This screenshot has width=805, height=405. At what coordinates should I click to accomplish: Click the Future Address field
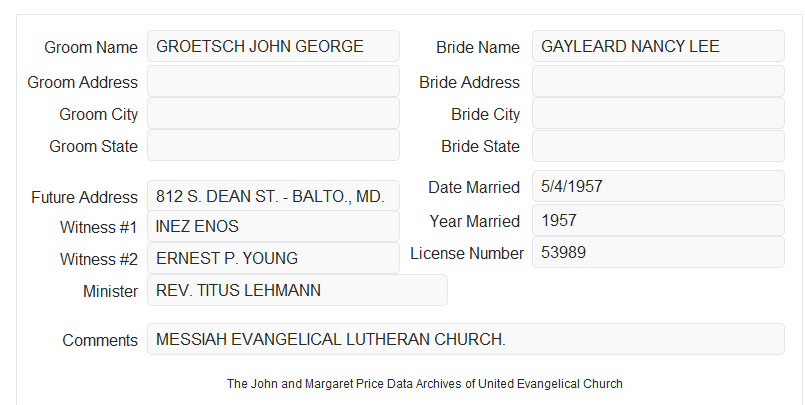pyautogui.click(x=273, y=196)
